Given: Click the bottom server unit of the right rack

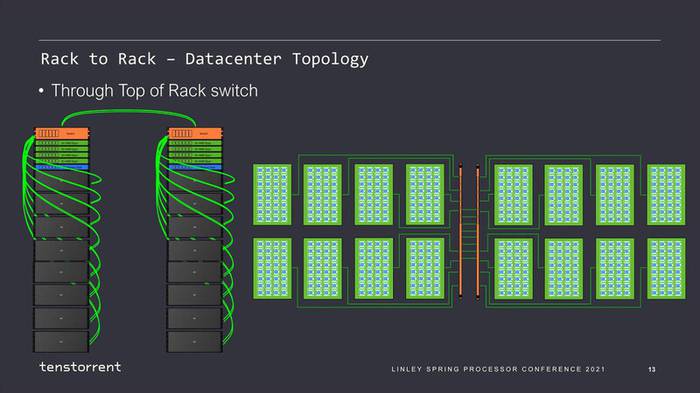Looking at the screenshot, I should pos(195,342).
